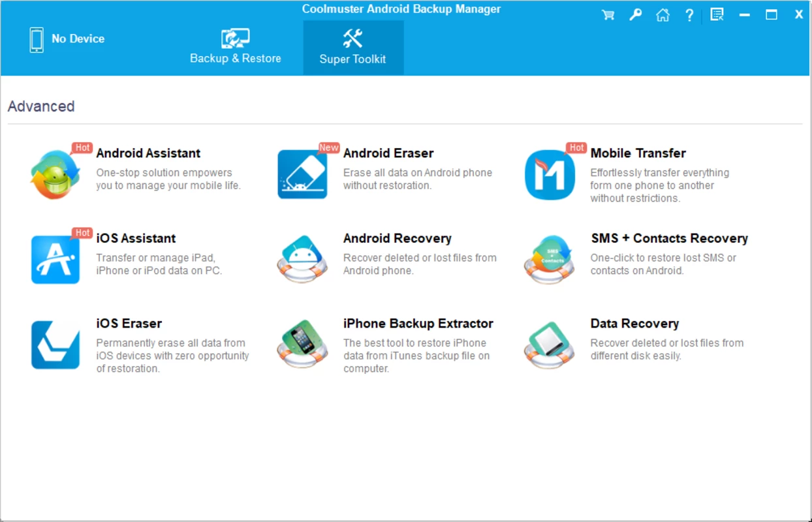Launch the Mobile Transfer icon
Image resolution: width=812 pixels, height=522 pixels.
550,174
